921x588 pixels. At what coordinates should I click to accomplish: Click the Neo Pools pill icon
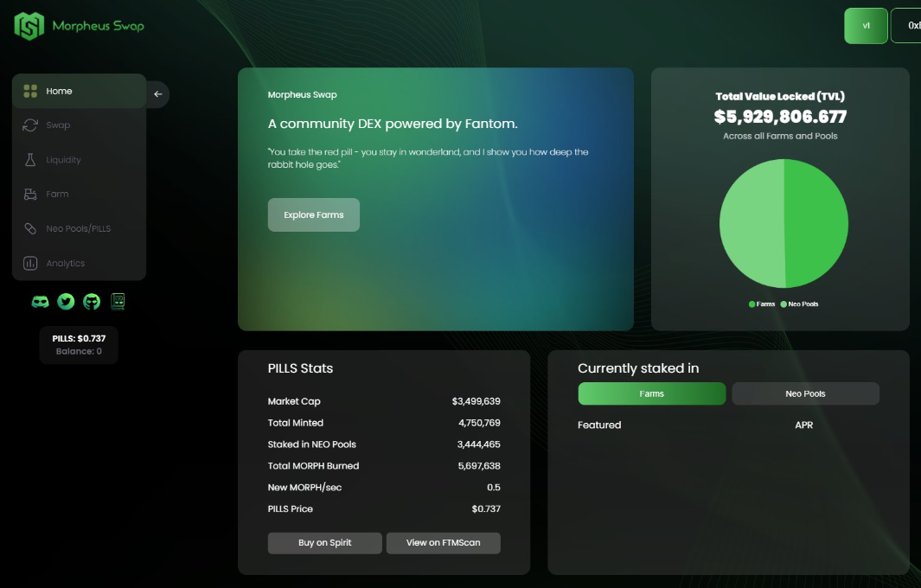click(x=30, y=228)
